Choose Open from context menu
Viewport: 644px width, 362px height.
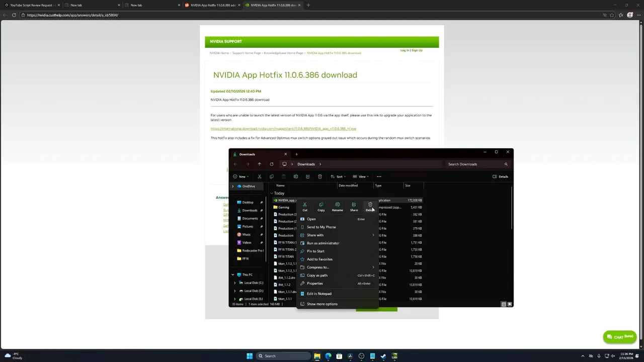point(337,219)
